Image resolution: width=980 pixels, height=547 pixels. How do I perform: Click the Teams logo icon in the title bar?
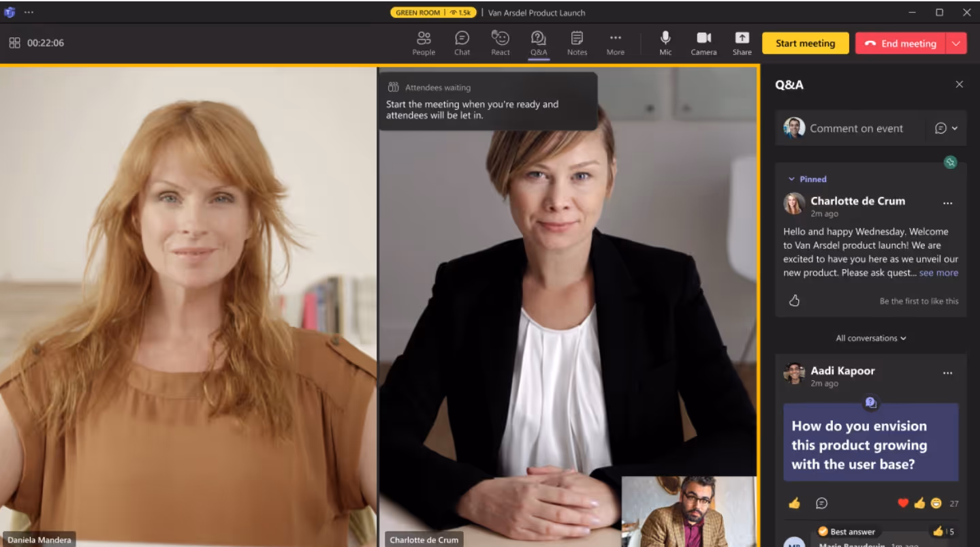pos(10,12)
